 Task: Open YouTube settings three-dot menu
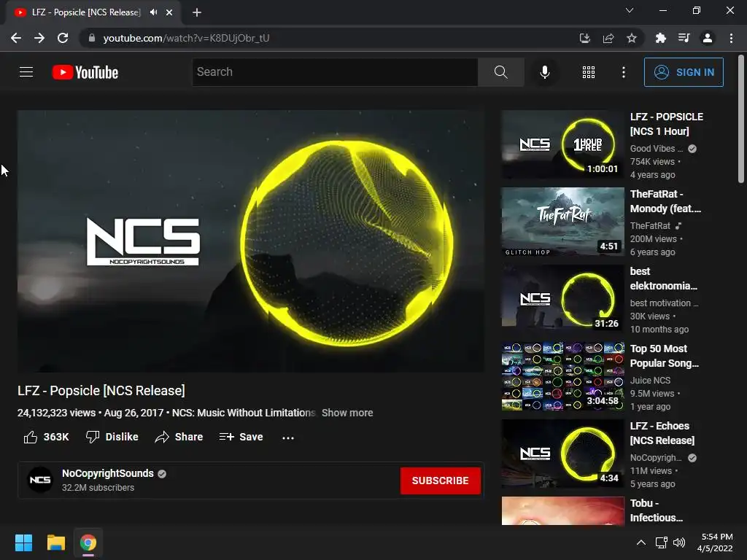point(623,72)
